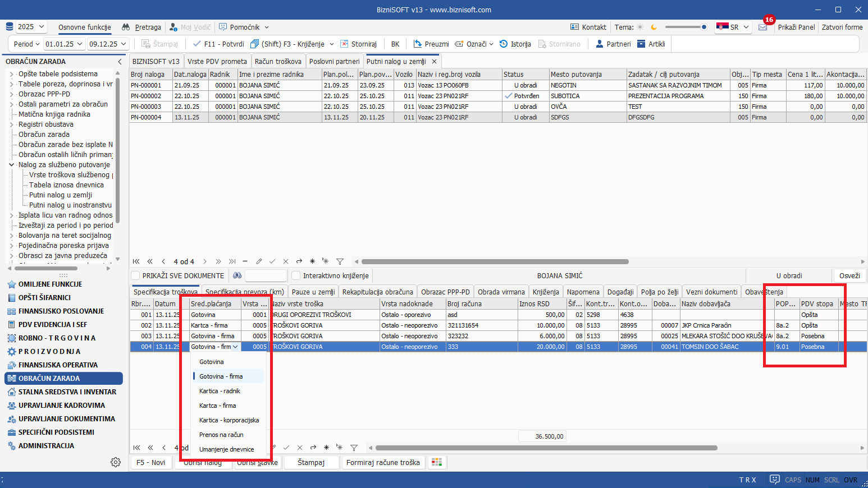Click the theme brightness slider

click(x=686, y=27)
